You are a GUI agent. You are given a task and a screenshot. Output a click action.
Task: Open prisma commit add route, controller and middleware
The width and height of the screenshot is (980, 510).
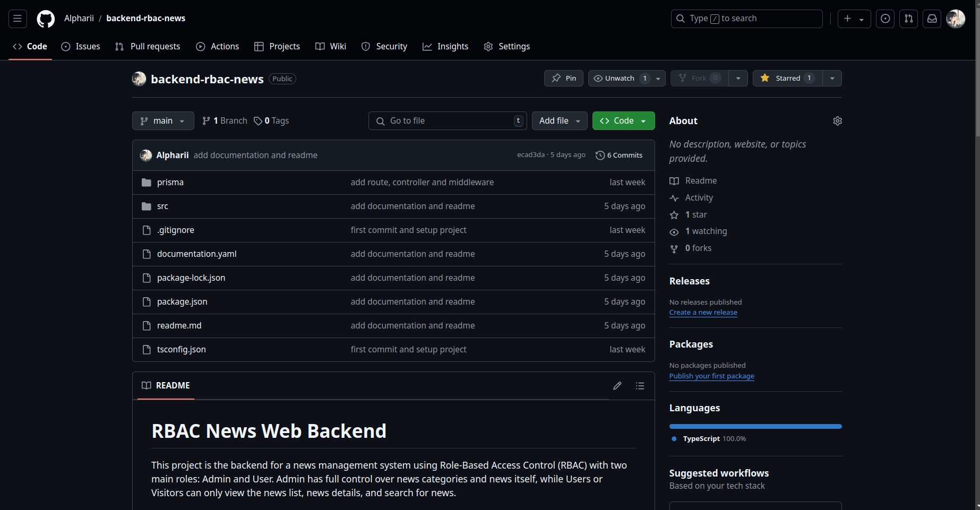(x=422, y=183)
